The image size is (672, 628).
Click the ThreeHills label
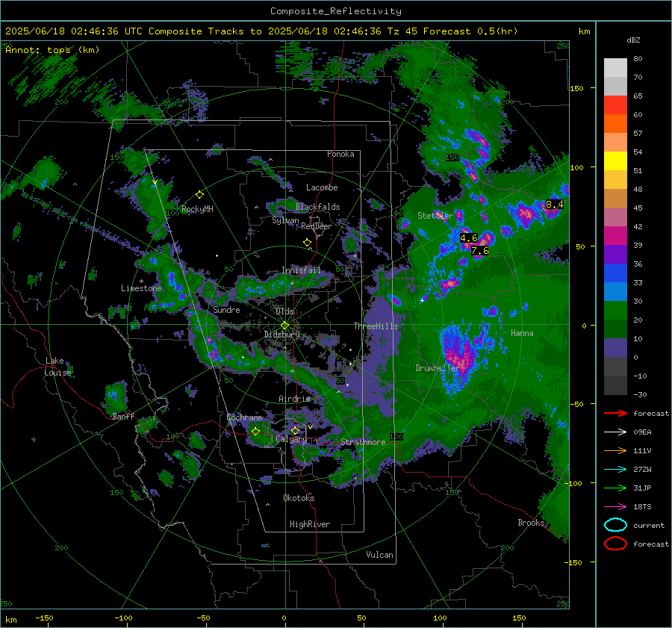(376, 326)
